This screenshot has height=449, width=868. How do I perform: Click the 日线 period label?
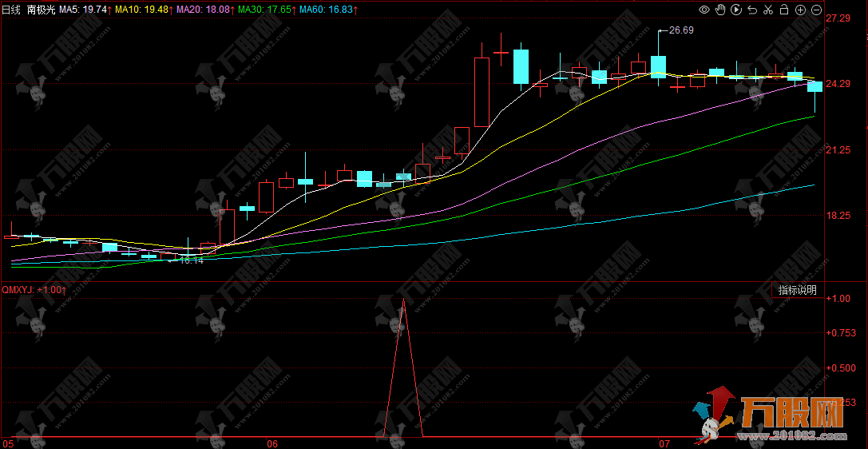(12, 10)
